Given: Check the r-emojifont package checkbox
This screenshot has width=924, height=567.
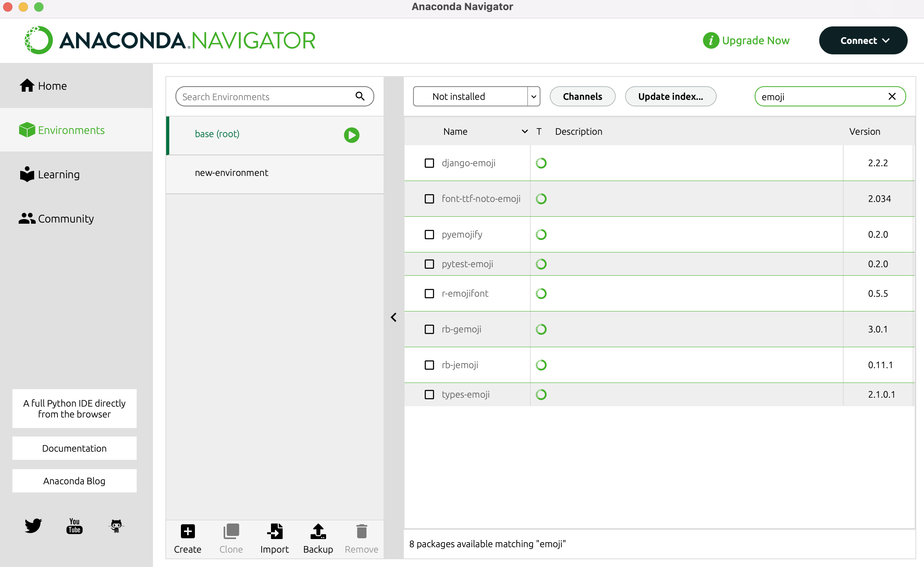Looking at the screenshot, I should click(x=429, y=294).
